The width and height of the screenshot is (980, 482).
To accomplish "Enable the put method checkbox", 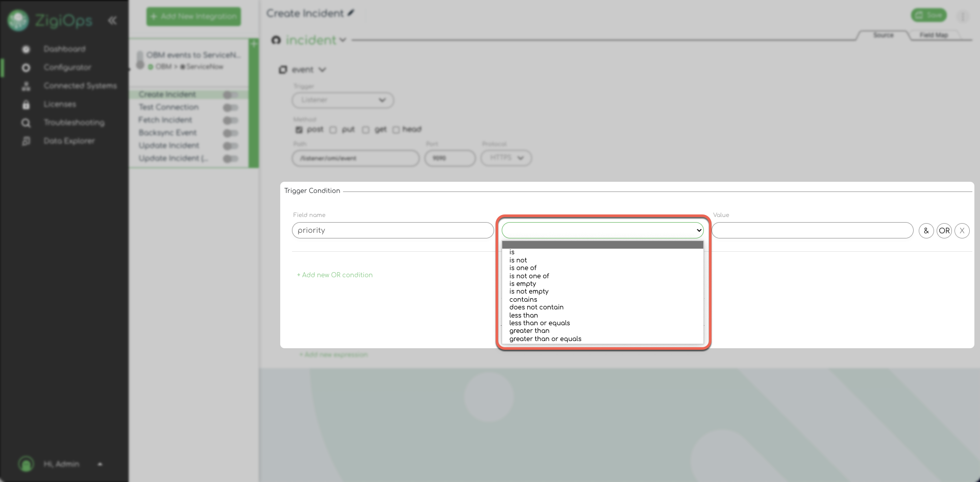I will [x=333, y=130].
